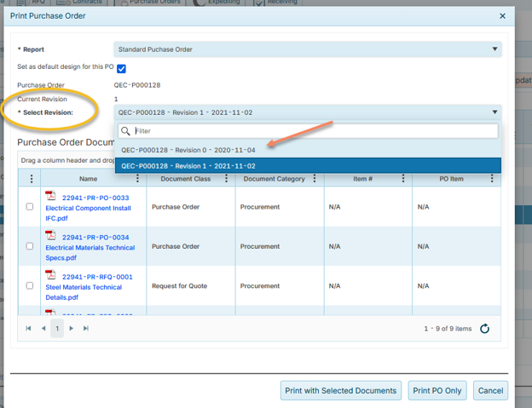The height and width of the screenshot is (408, 532).
Task: Sort by PO Item column header
Action: 451,179
